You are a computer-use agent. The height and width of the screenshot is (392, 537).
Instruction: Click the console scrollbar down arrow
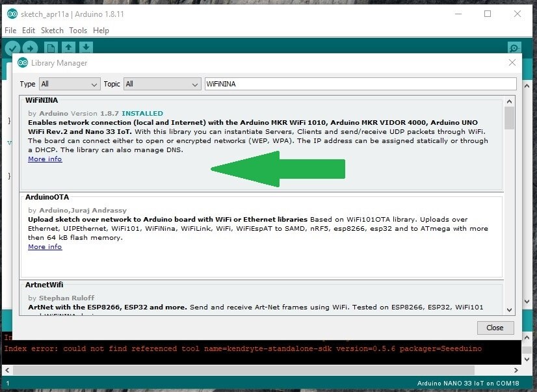(527, 359)
